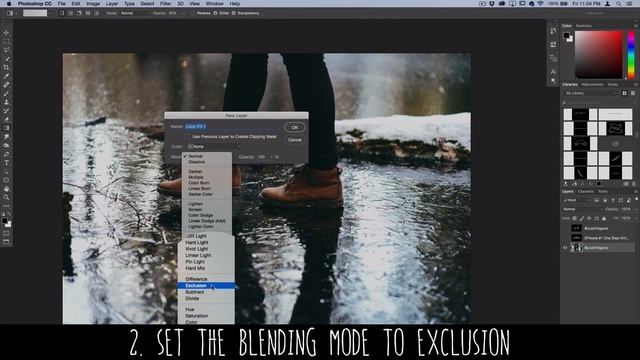Screen dimensions: 640x360
Task: Switch Libraries panel to grid view
Action: click(624, 93)
